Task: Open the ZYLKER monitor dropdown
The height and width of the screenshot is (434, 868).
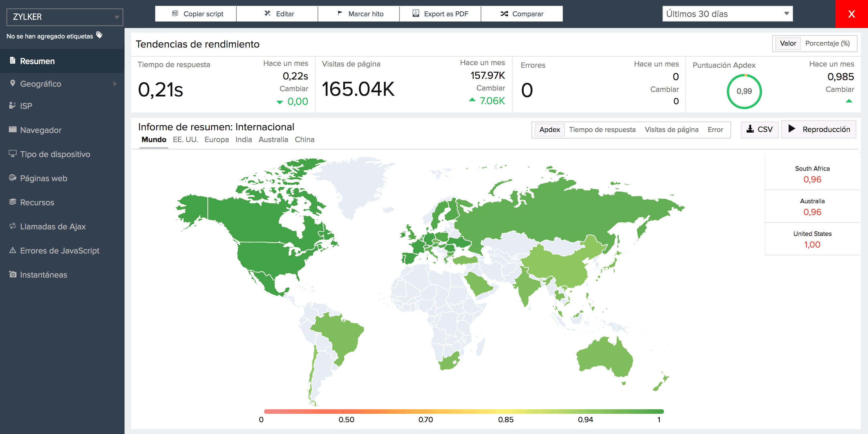Action: coord(65,17)
